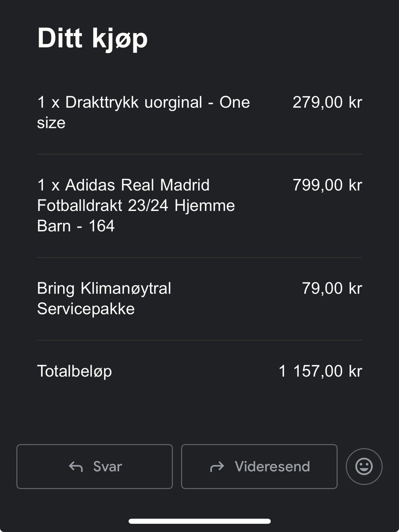Click the "Ditt kjøp" heading
Viewport: 399px width, 532px height.
(x=92, y=38)
